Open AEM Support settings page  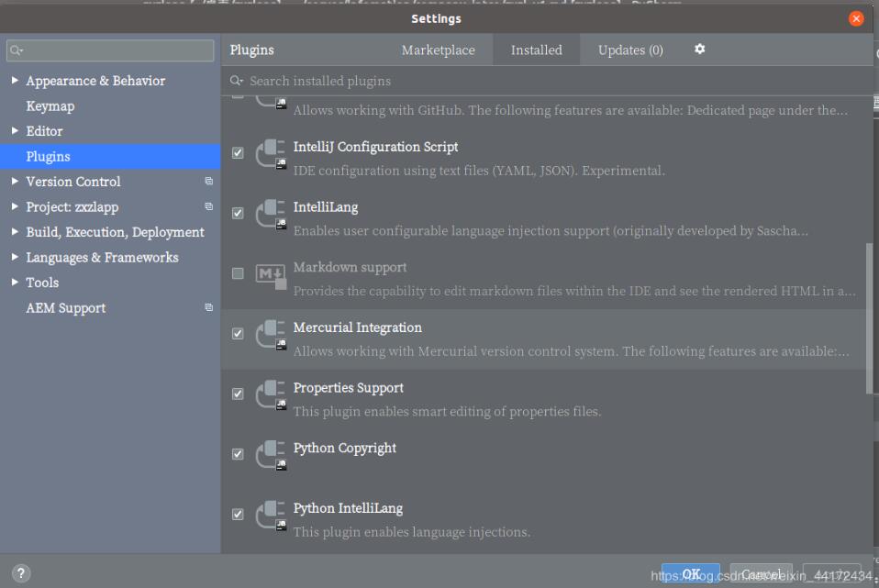coord(110,307)
